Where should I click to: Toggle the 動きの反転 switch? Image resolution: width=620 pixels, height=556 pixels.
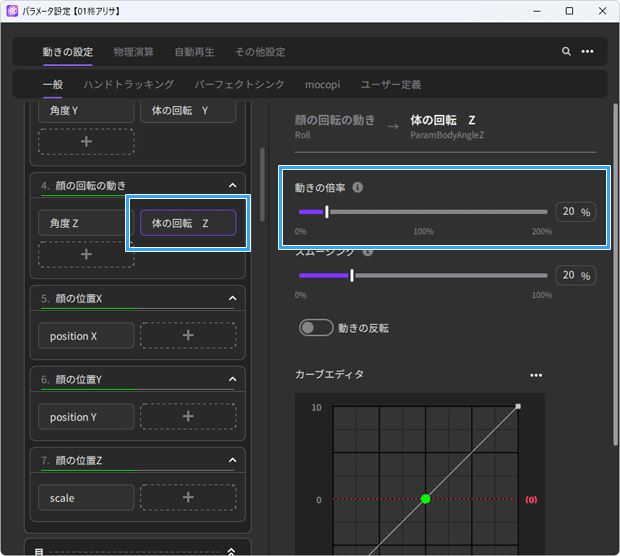tap(316, 327)
